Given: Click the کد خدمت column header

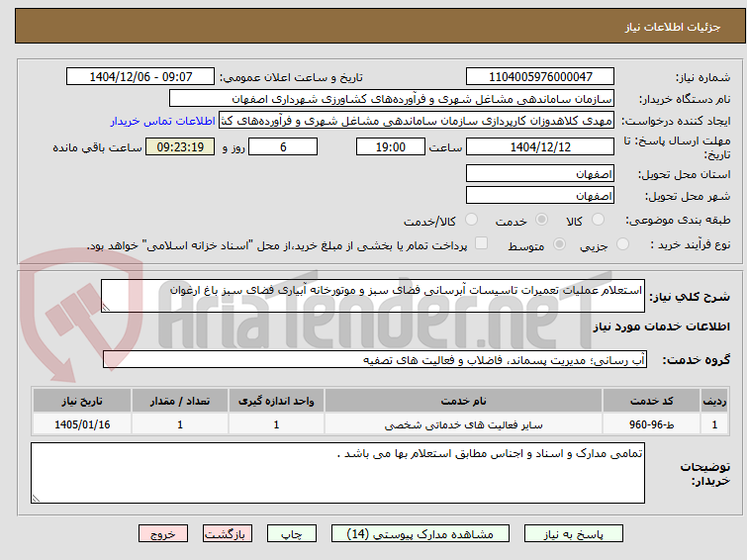Looking at the screenshot, I should point(652,401).
